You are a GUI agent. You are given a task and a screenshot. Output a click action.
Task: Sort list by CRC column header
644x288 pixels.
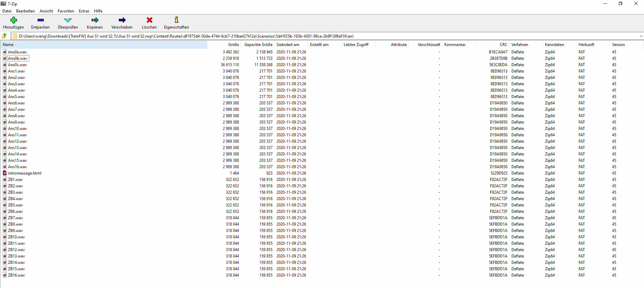pyautogui.click(x=503, y=45)
